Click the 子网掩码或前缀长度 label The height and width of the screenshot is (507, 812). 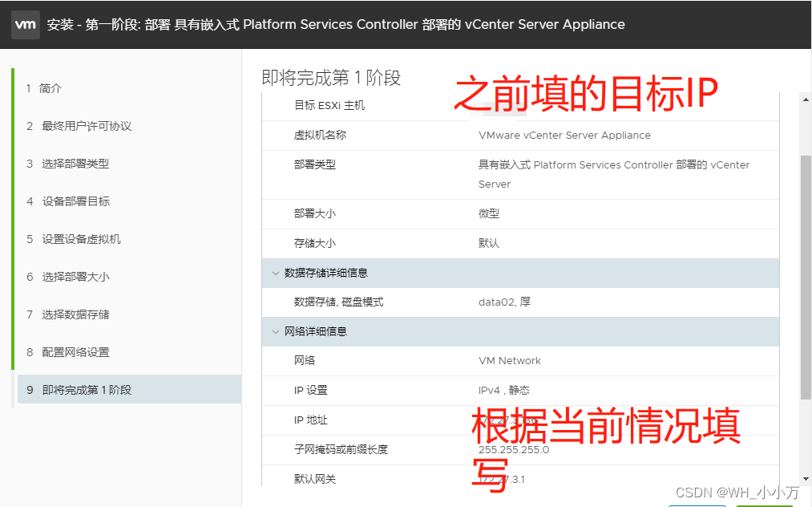341,450
